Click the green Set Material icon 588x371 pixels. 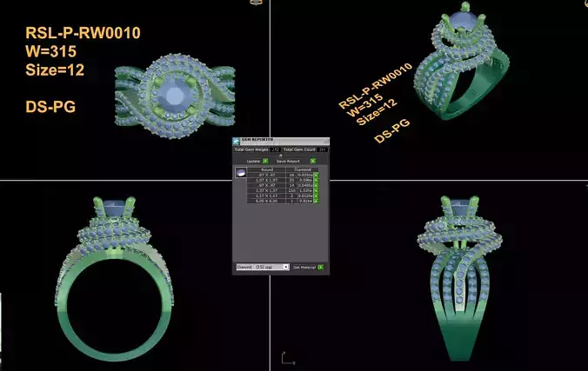(x=321, y=268)
